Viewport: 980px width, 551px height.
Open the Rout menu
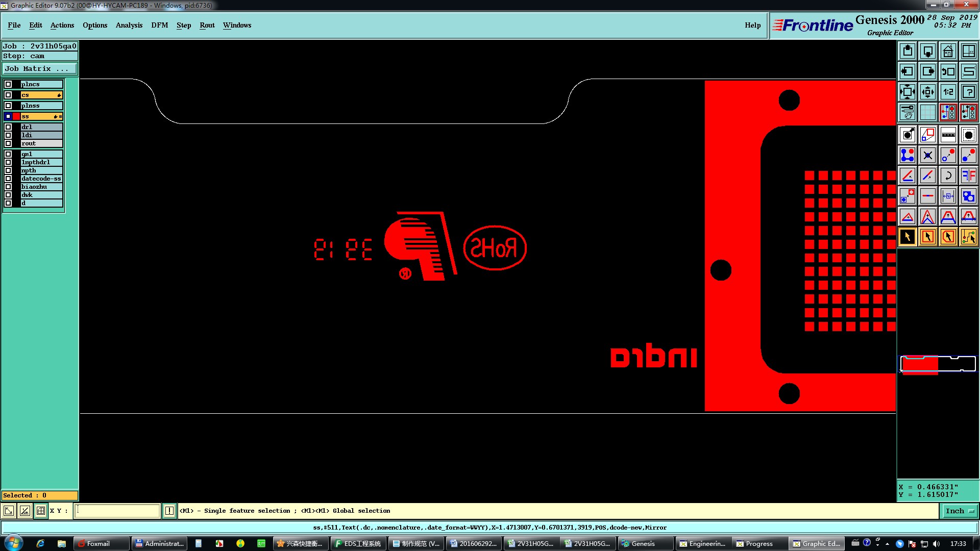tap(207, 25)
